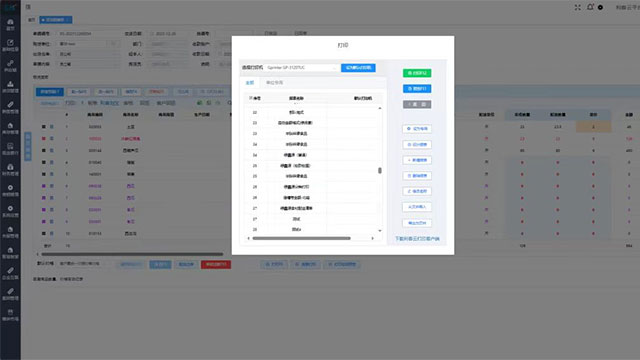Open the notification bell in the top bar
This screenshot has height=360, width=640.
590,7
